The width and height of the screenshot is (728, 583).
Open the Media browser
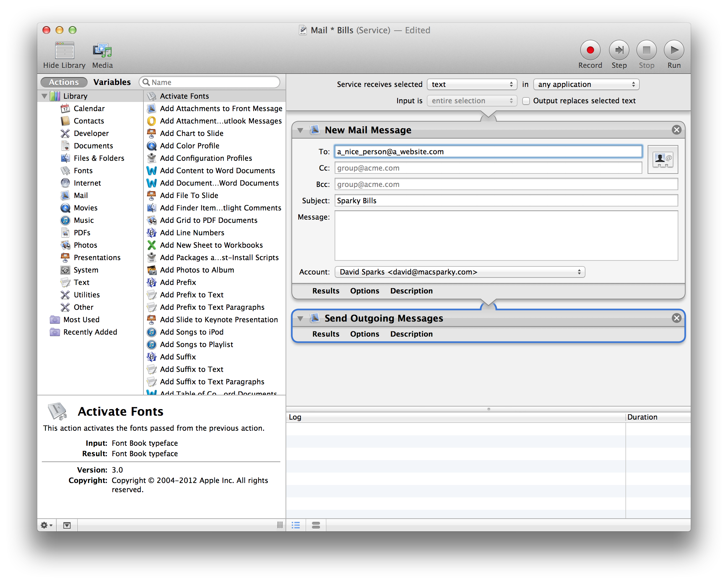(102, 51)
